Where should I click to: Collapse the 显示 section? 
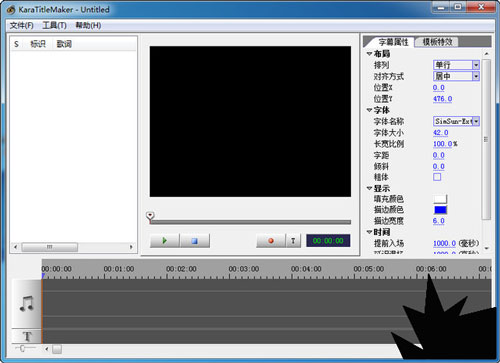pos(369,188)
